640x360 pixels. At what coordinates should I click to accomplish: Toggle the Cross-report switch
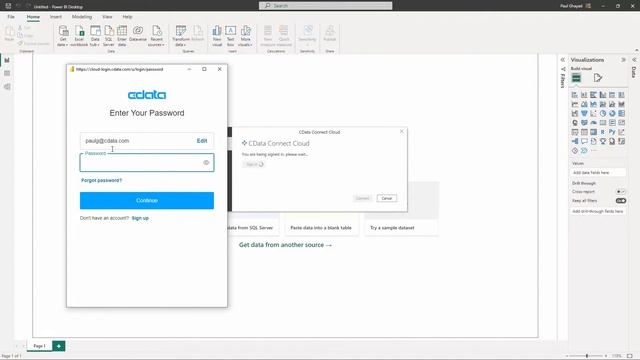(x=620, y=191)
